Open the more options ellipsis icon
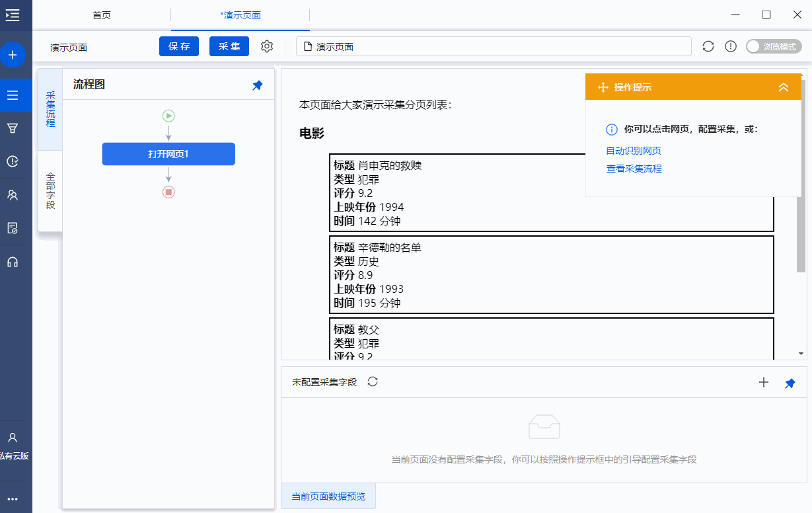The width and height of the screenshot is (812, 513). click(13, 499)
